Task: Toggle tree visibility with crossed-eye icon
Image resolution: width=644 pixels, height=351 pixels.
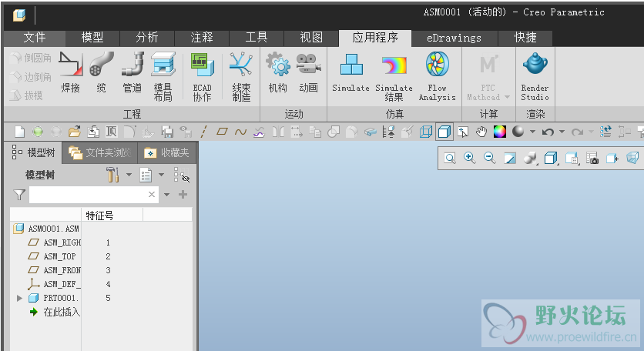Action: tap(182, 175)
